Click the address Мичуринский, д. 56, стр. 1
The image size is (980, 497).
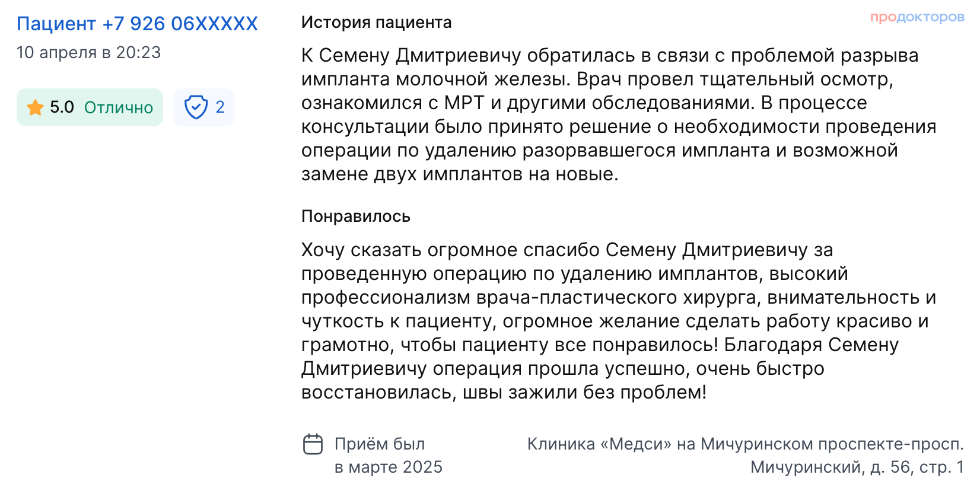(857, 467)
